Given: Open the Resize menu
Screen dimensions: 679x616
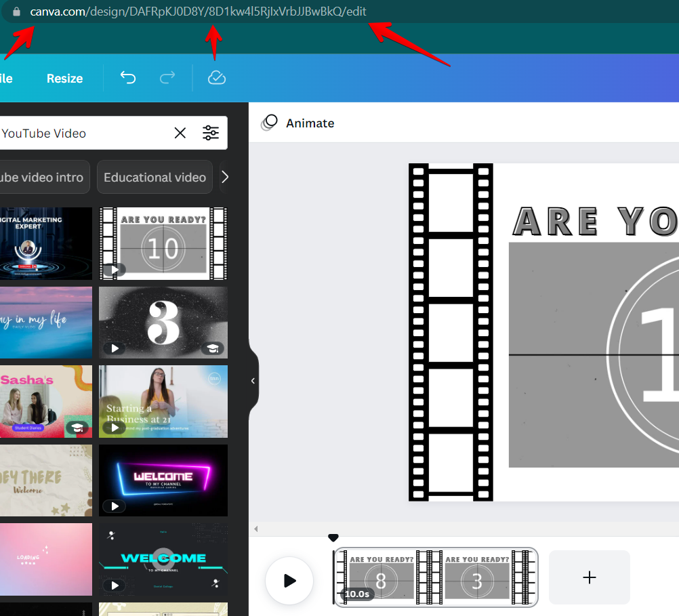Looking at the screenshot, I should coord(64,78).
